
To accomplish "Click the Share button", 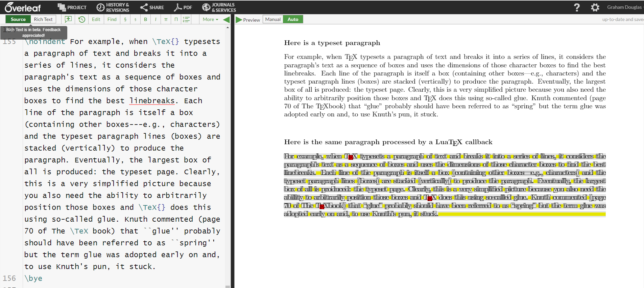I will point(152,7).
